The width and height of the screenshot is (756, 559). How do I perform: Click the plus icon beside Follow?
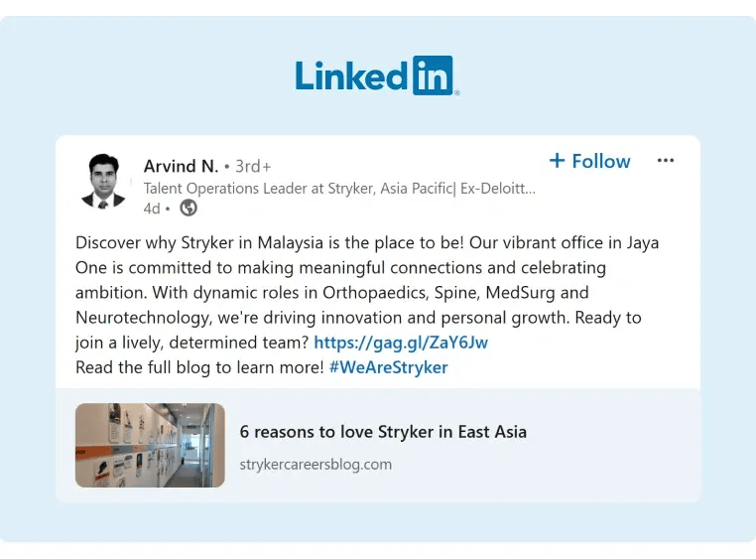(557, 161)
